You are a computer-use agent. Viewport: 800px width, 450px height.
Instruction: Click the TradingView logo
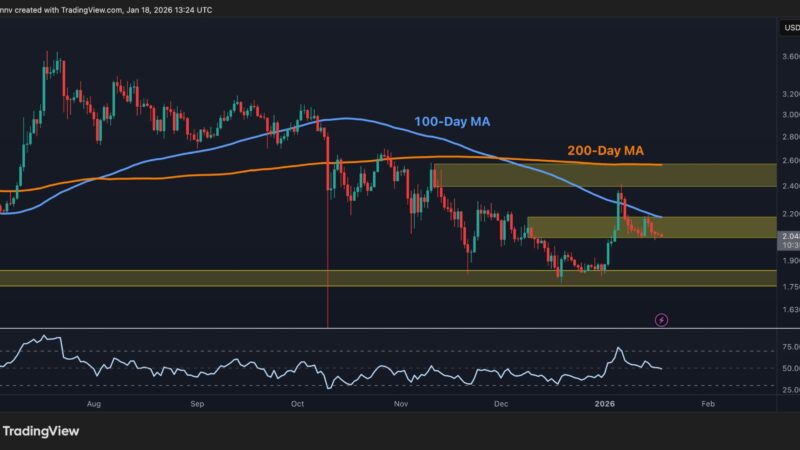click(x=40, y=431)
